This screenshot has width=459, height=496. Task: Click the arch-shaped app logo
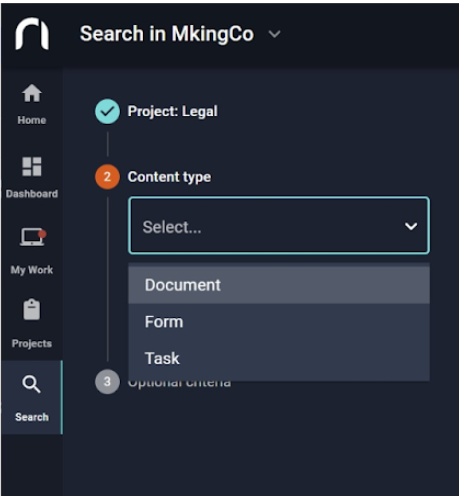32,34
